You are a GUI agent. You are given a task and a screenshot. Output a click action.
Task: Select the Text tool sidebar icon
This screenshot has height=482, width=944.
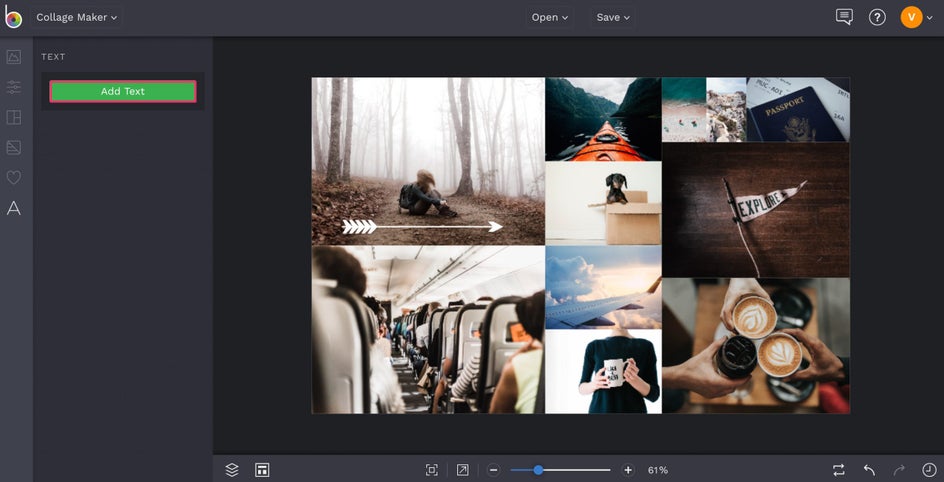pyautogui.click(x=14, y=208)
